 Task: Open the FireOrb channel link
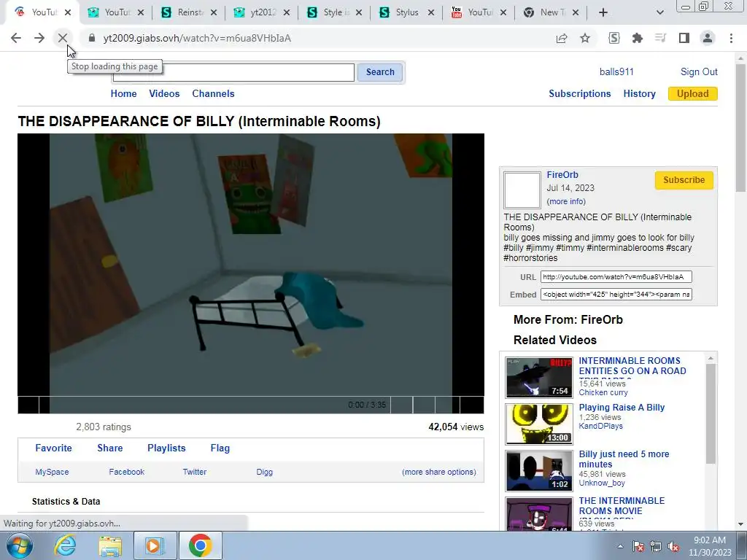pyautogui.click(x=562, y=175)
